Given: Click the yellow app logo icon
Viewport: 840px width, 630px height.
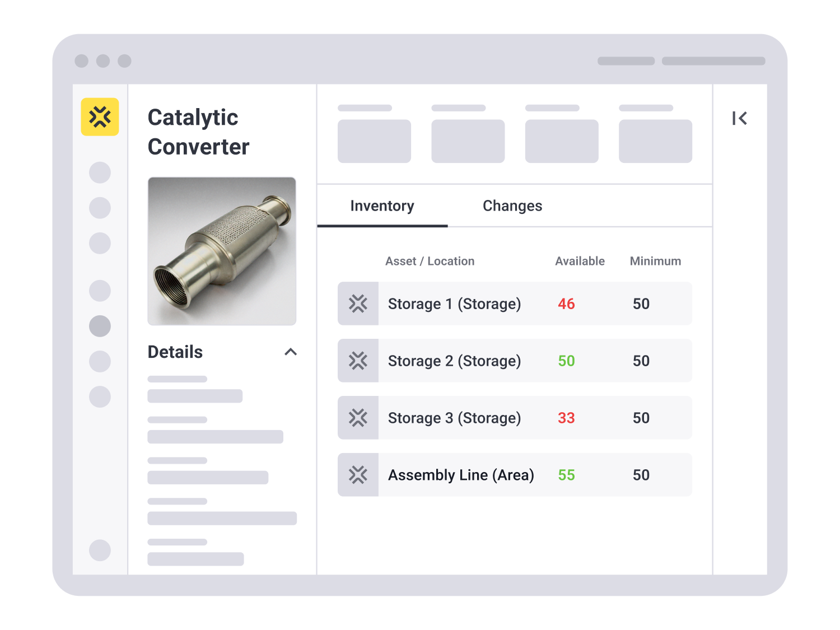Looking at the screenshot, I should coord(100,116).
